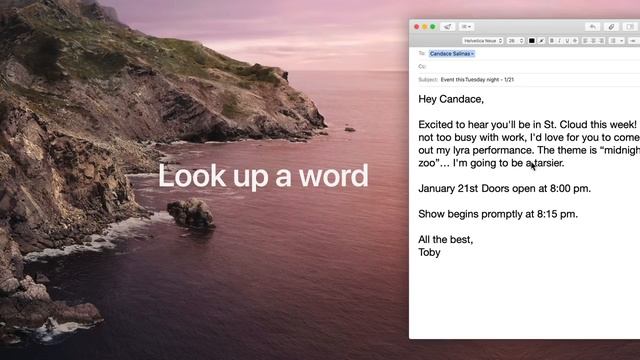Screen dimensions: 640x360
Task: Click the 'Hey Candace,' greeting line
Action: point(451,99)
